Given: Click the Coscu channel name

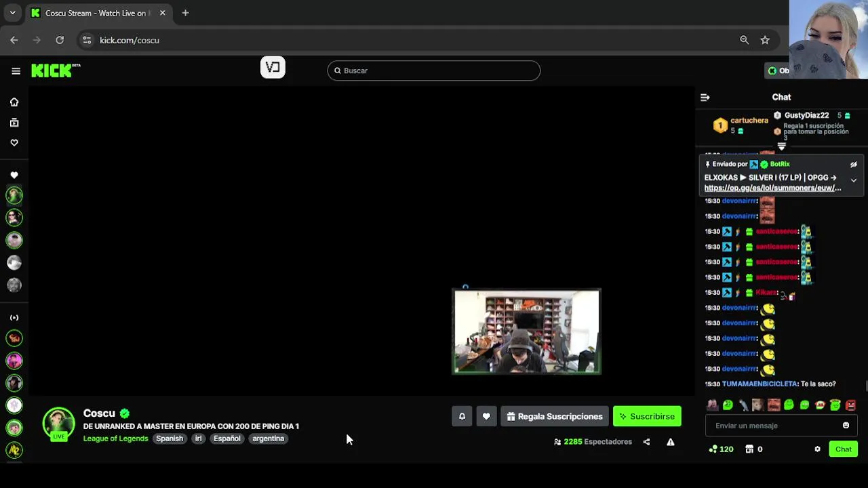Looking at the screenshot, I should coord(99,413).
